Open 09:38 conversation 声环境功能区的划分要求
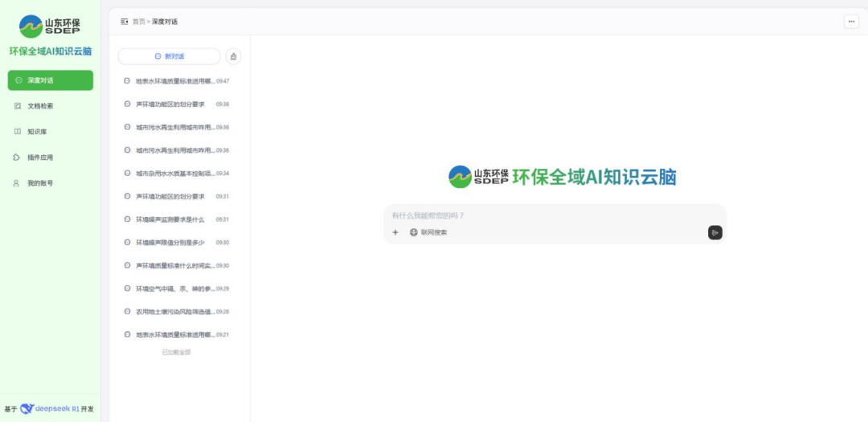 pyautogui.click(x=176, y=104)
